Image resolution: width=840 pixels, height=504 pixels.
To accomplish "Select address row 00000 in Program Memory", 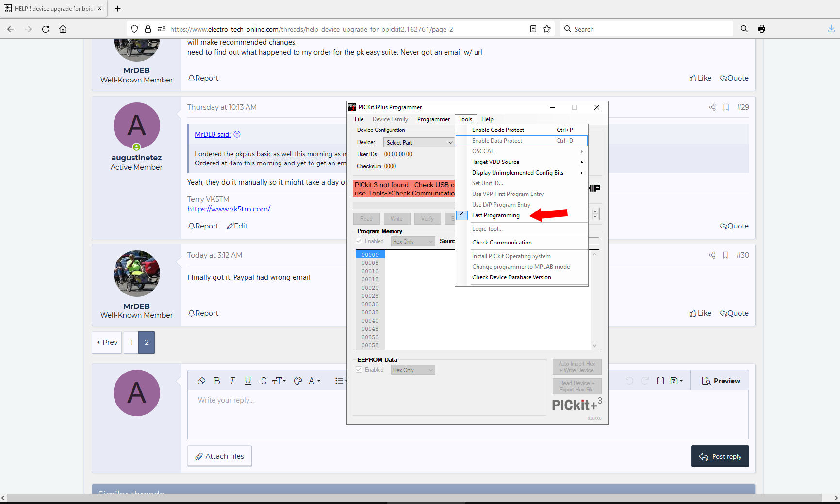I will (370, 255).
